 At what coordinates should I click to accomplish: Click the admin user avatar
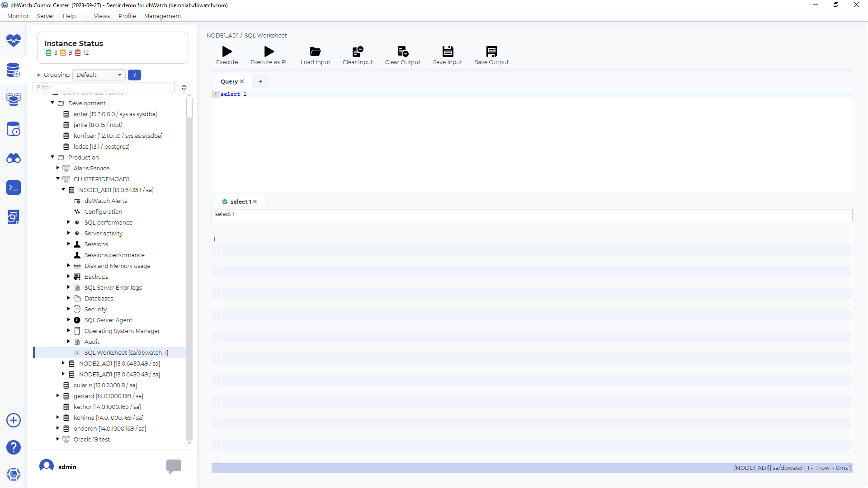click(x=47, y=466)
